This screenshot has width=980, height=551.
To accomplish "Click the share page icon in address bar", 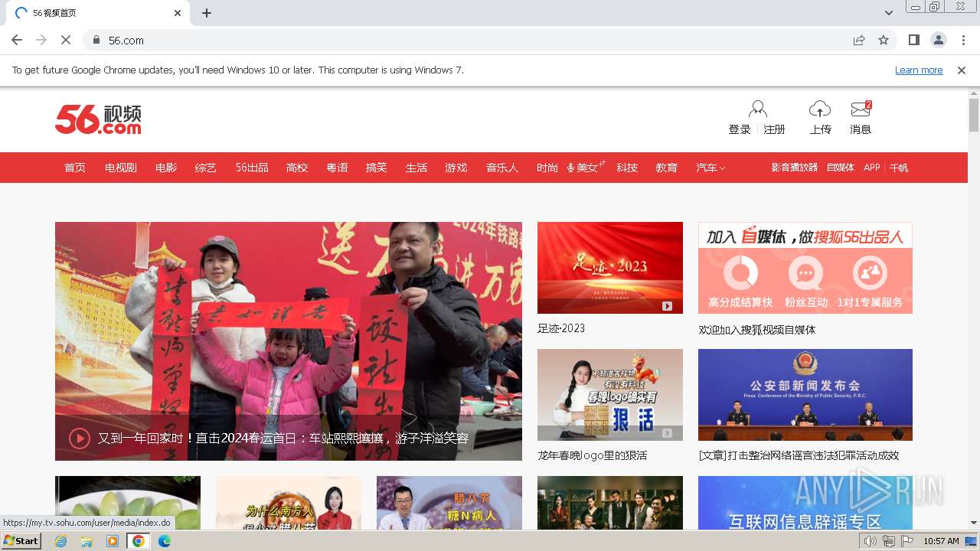I will click(859, 40).
